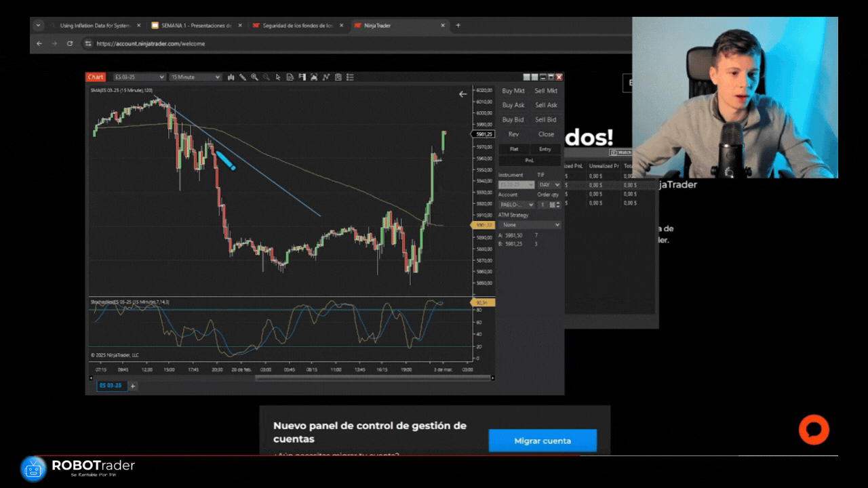This screenshot has width=868, height=488.
Task: Open the orange chat support bubble
Action: coord(814,430)
